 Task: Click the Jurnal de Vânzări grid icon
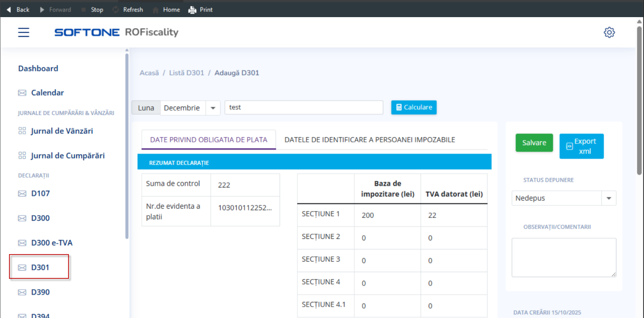(x=22, y=131)
